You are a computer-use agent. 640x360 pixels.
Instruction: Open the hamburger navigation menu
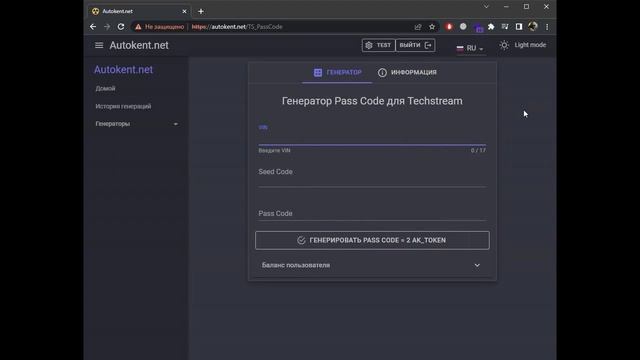(99, 45)
